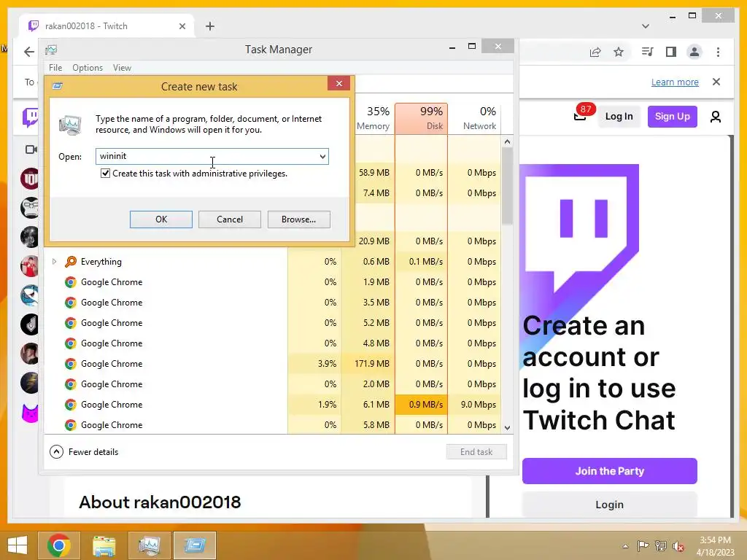Viewport: 747px width, 560px height.
Task: Open the red-shirted person channel avatar in sidebar
Action: click(x=29, y=266)
